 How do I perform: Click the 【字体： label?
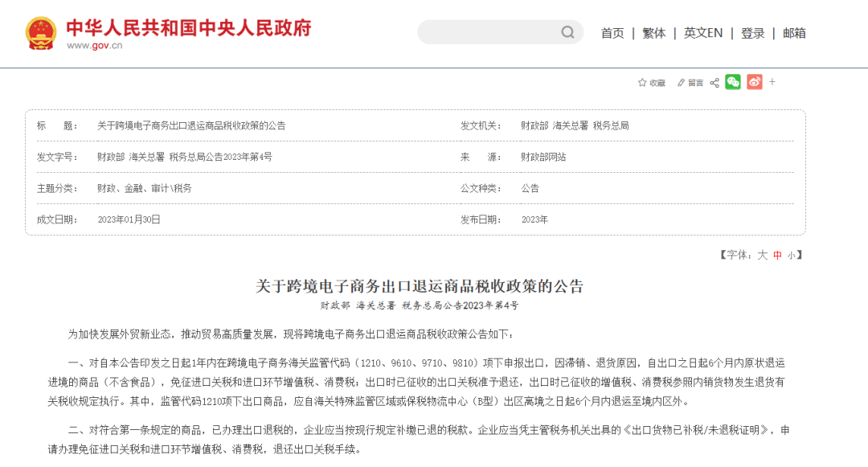(x=735, y=255)
